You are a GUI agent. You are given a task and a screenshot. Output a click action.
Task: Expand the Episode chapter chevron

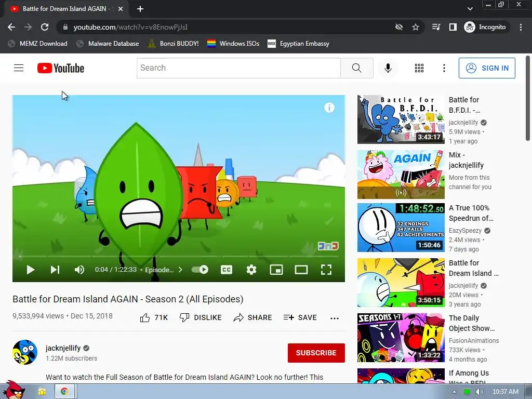[x=180, y=270]
